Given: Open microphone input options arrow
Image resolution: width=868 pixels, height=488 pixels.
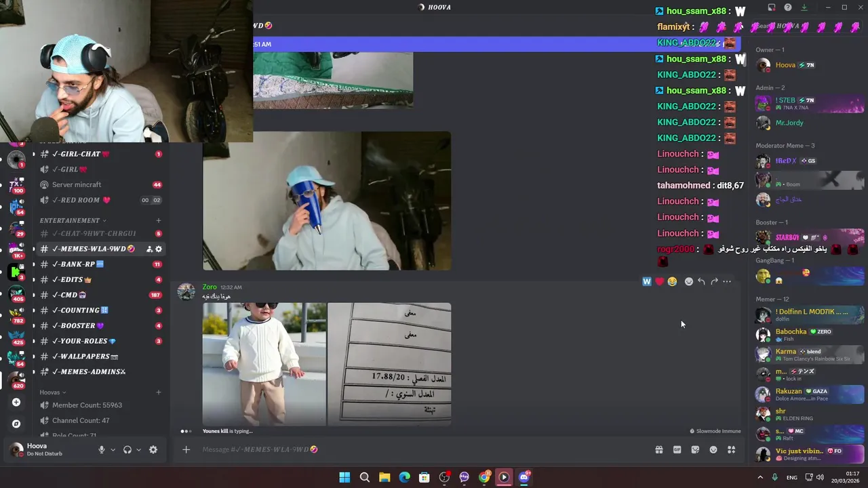Looking at the screenshot, I should tap(113, 449).
